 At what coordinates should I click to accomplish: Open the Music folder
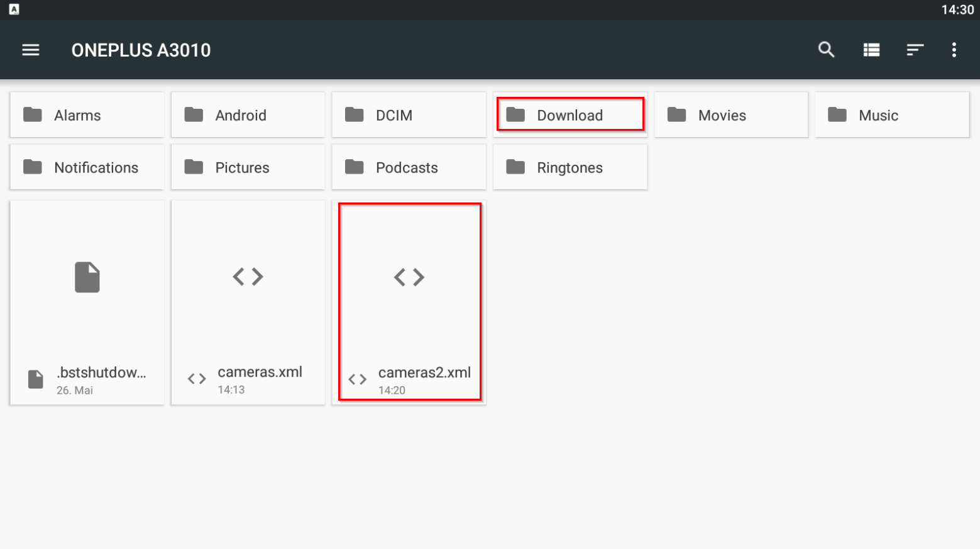click(x=892, y=115)
